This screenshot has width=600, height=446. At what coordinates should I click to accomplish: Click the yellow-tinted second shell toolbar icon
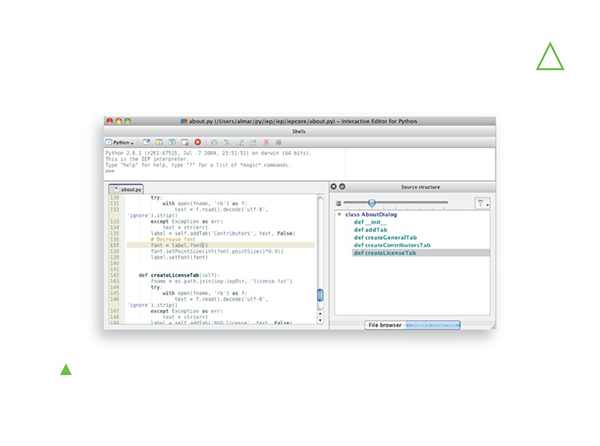[159, 142]
